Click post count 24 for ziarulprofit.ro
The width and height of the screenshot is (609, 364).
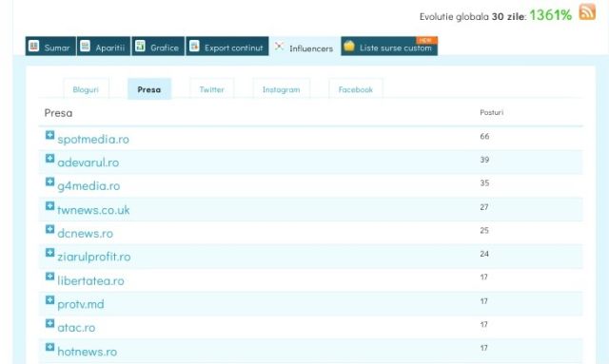pos(484,254)
